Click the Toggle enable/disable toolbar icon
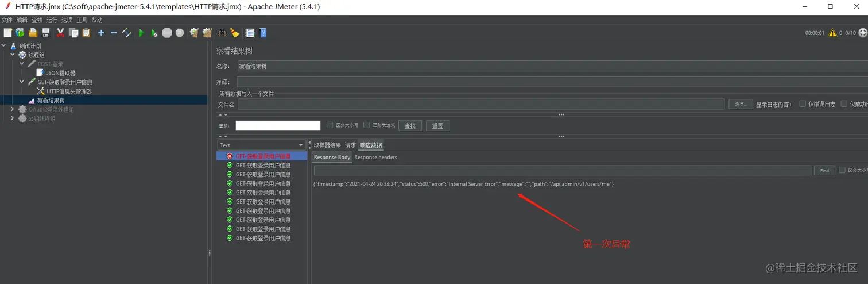Viewport: 868px width, 284px height. pyautogui.click(x=126, y=33)
